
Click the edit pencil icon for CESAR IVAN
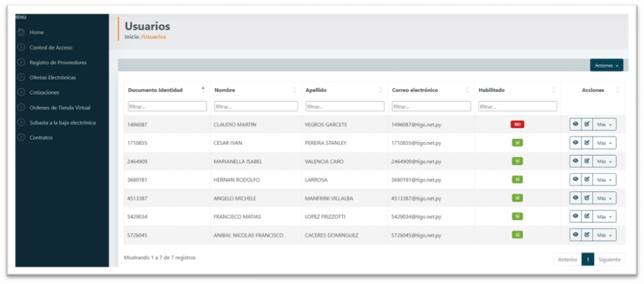587,143
